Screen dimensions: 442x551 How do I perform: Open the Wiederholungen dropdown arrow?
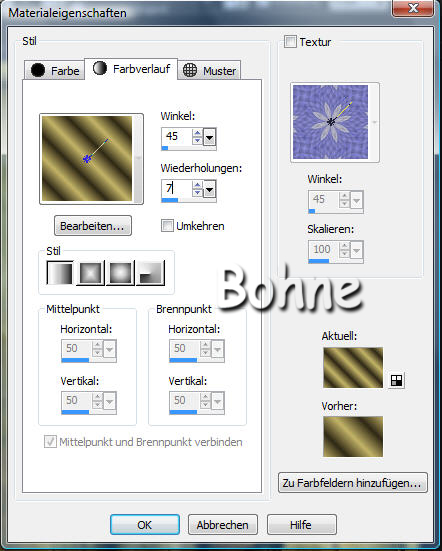coord(210,189)
